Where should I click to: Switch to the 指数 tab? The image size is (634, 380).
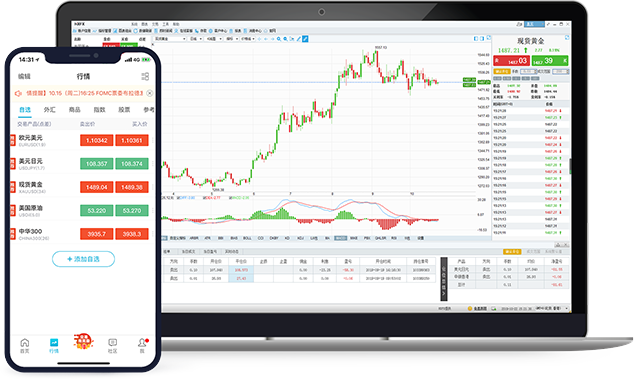[x=99, y=110]
